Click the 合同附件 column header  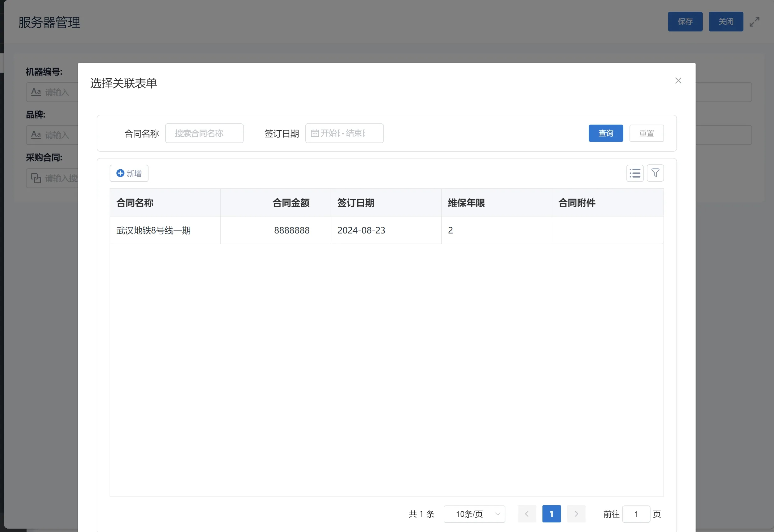tap(576, 203)
